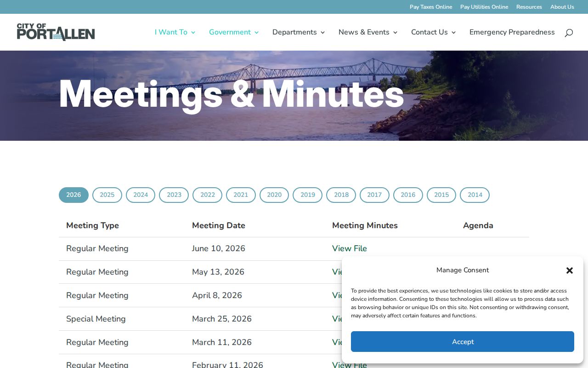Image resolution: width=588 pixels, height=368 pixels.
Task: View 2017 meeting minutes
Action: [x=374, y=195]
